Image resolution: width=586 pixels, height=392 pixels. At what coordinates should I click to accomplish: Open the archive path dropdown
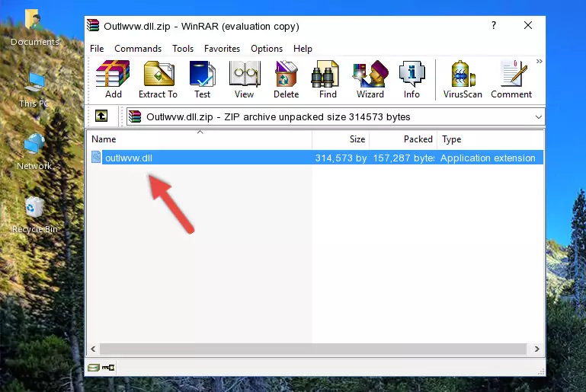[x=538, y=117]
